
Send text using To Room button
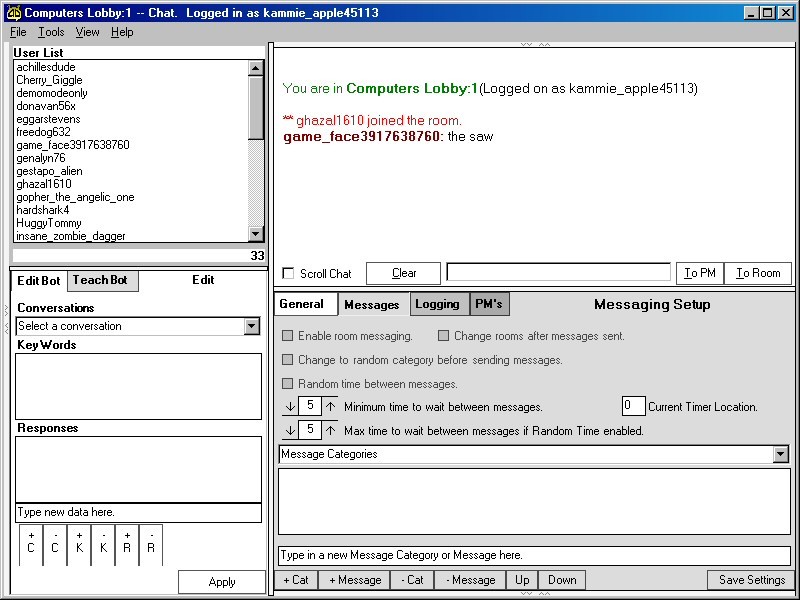click(758, 273)
